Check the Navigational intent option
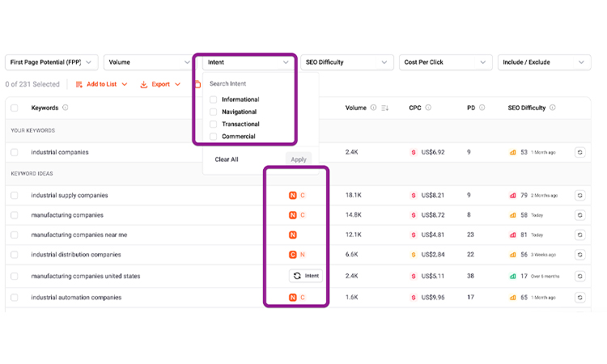 (x=214, y=112)
